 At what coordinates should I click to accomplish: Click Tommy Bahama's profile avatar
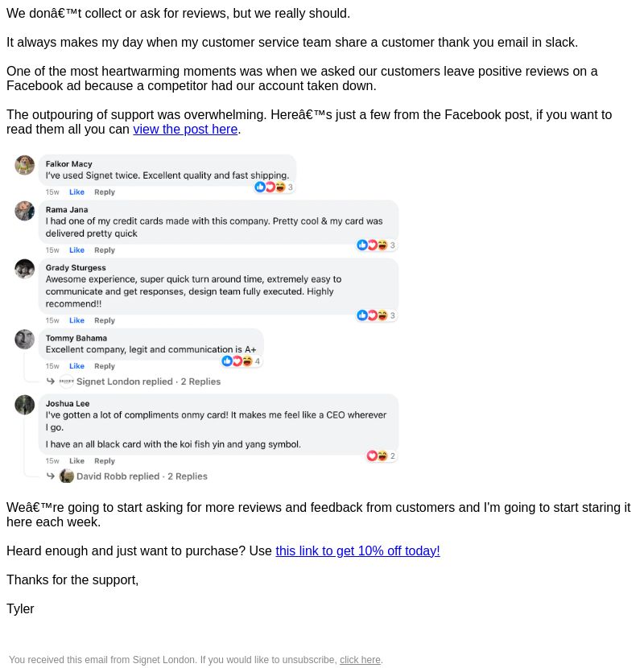pyautogui.click(x=25, y=339)
